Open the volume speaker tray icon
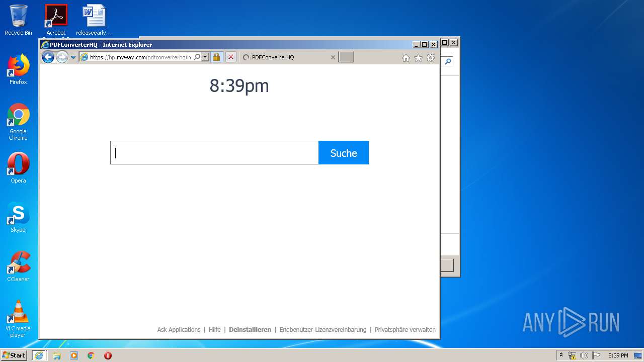Screen dimensions: 644x362 pyautogui.click(x=584, y=355)
